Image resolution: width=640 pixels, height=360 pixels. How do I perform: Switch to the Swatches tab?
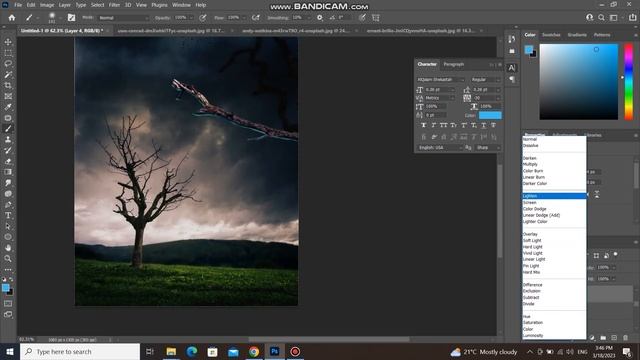pyautogui.click(x=551, y=35)
